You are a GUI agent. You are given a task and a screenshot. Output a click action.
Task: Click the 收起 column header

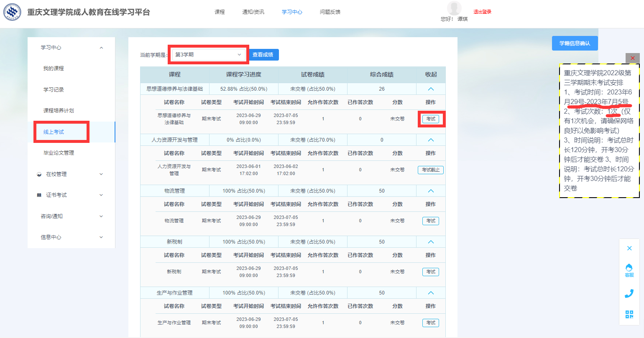pos(431,75)
